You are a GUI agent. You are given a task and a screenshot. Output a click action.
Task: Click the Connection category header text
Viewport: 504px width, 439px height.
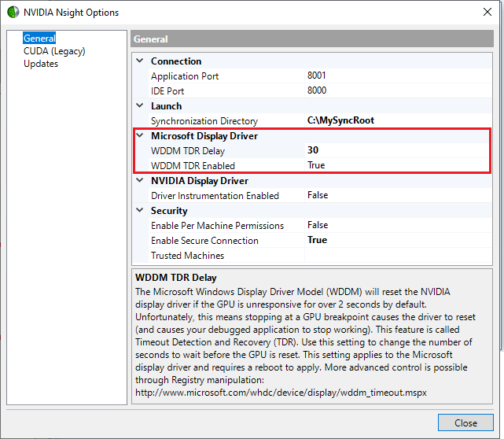(x=176, y=61)
